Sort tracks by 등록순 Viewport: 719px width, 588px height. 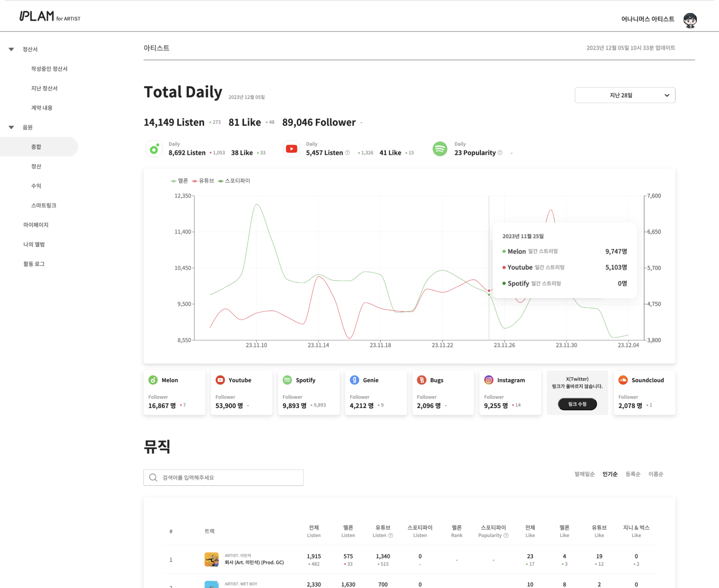(632, 474)
